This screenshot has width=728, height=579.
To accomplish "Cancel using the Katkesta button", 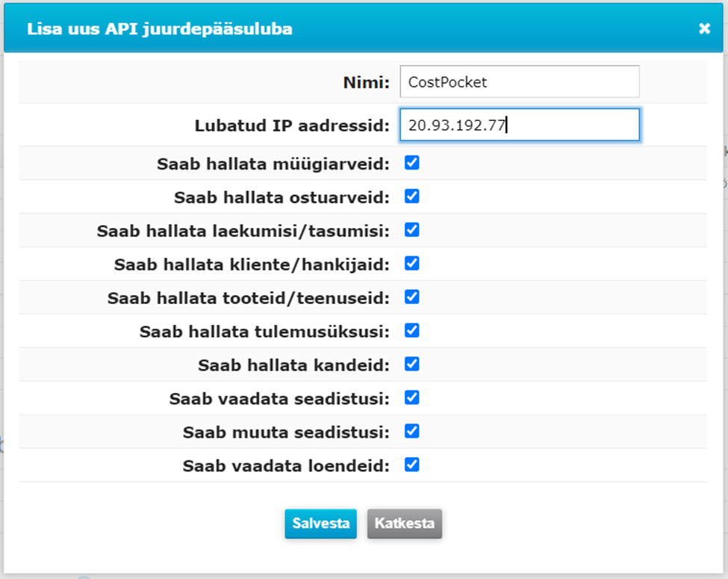I will tap(405, 524).
